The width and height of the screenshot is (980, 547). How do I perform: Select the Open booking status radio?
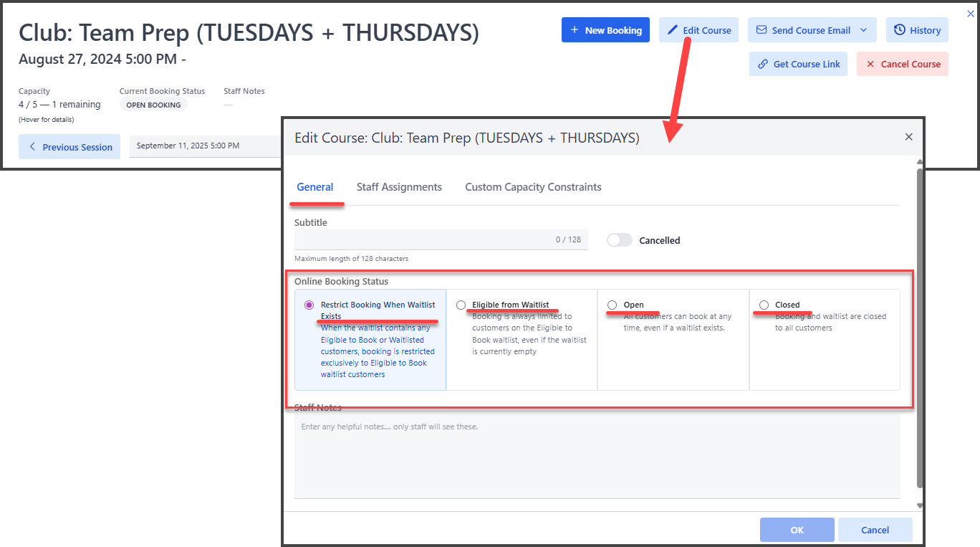pyautogui.click(x=612, y=305)
